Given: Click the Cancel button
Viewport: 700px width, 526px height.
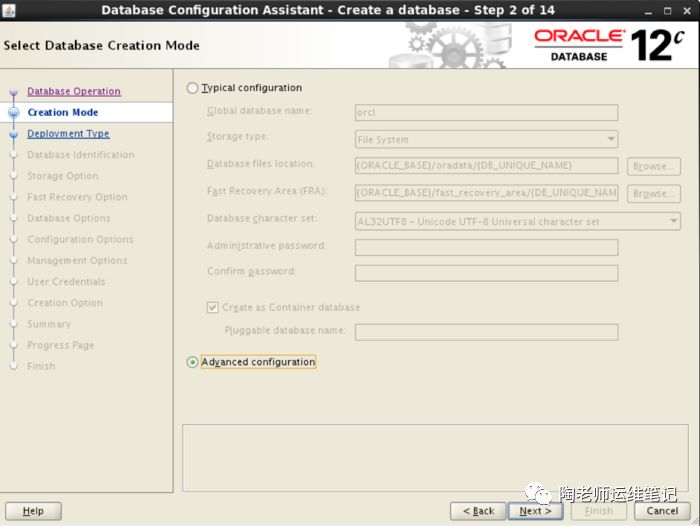Looking at the screenshot, I should 662,510.
